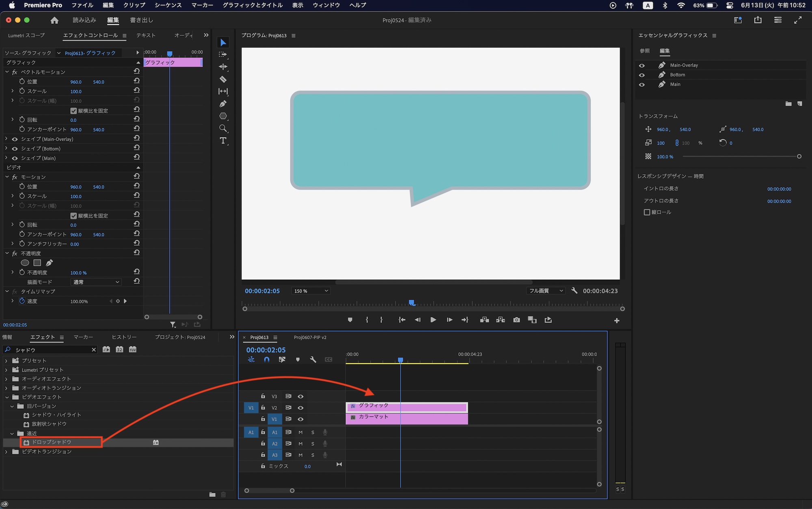
Task: Select the Razor tool in toolbar
Action: point(223,79)
